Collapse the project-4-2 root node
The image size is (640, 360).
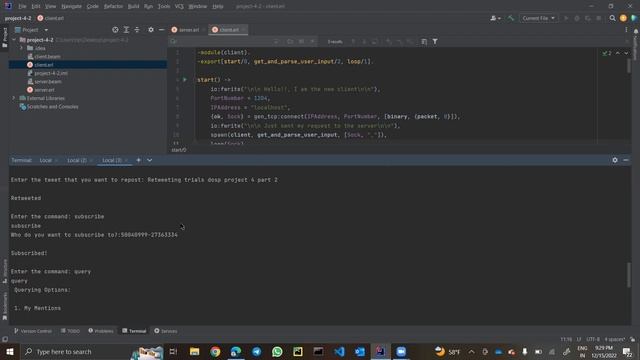click(x=14, y=40)
